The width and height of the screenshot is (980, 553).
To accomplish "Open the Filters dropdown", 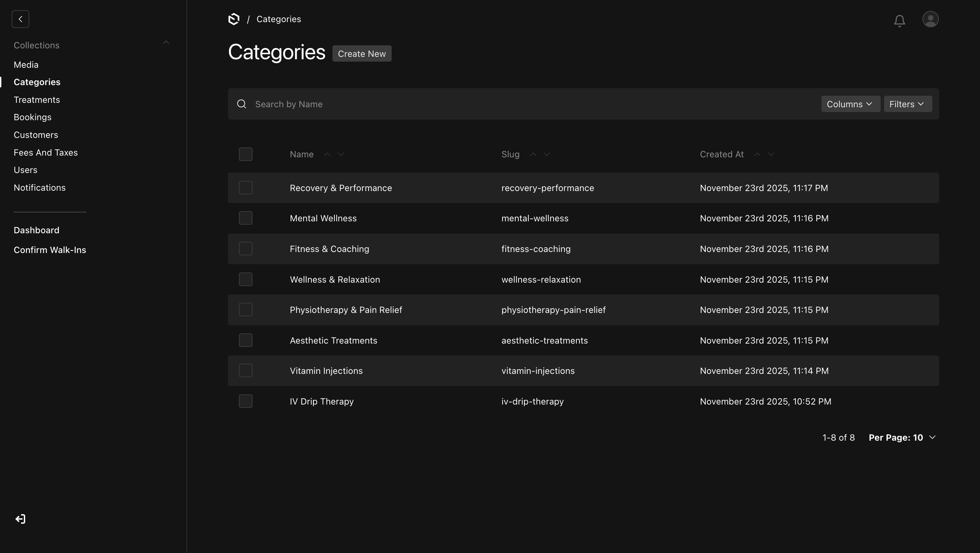I will click(x=907, y=104).
